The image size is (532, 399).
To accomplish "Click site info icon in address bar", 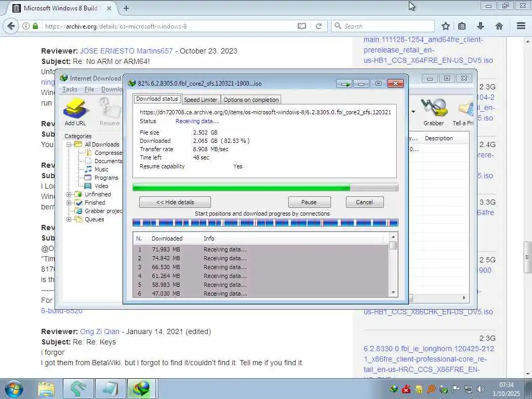I will [x=26, y=26].
